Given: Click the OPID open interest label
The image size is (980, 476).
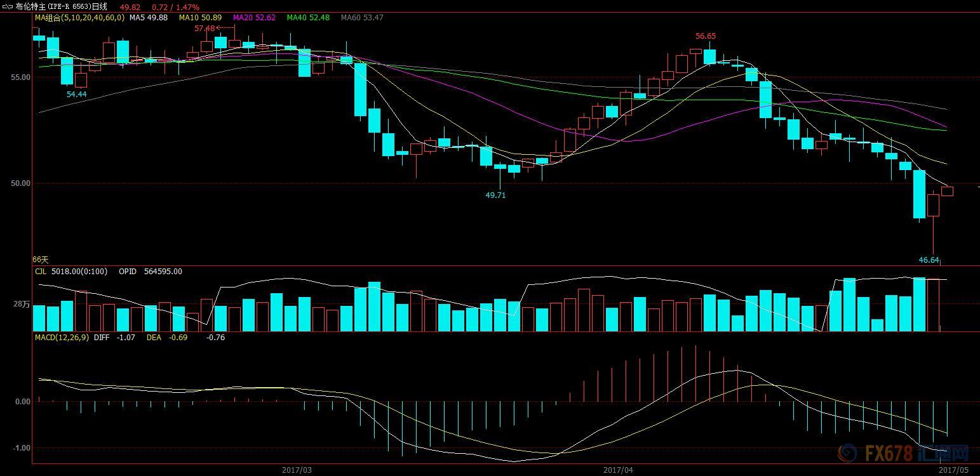Looking at the screenshot, I should (127, 272).
